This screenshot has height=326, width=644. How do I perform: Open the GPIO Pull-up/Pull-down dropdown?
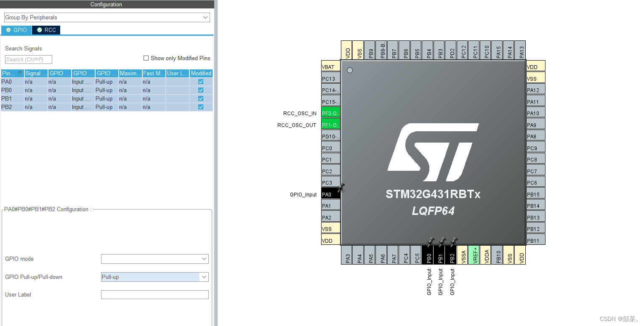click(x=204, y=277)
